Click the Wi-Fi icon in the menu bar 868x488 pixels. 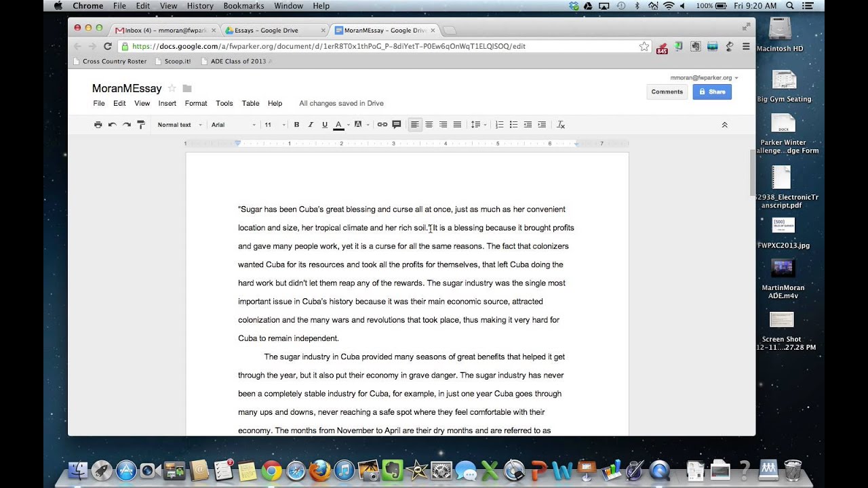[669, 6]
